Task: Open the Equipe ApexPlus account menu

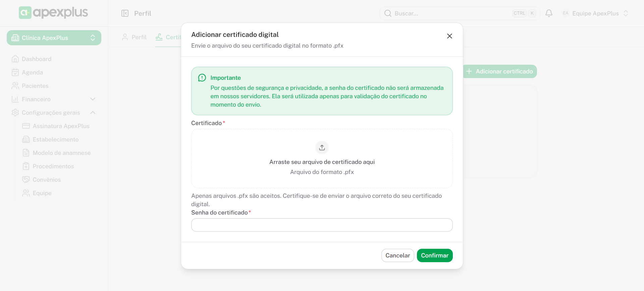Action: click(x=595, y=13)
